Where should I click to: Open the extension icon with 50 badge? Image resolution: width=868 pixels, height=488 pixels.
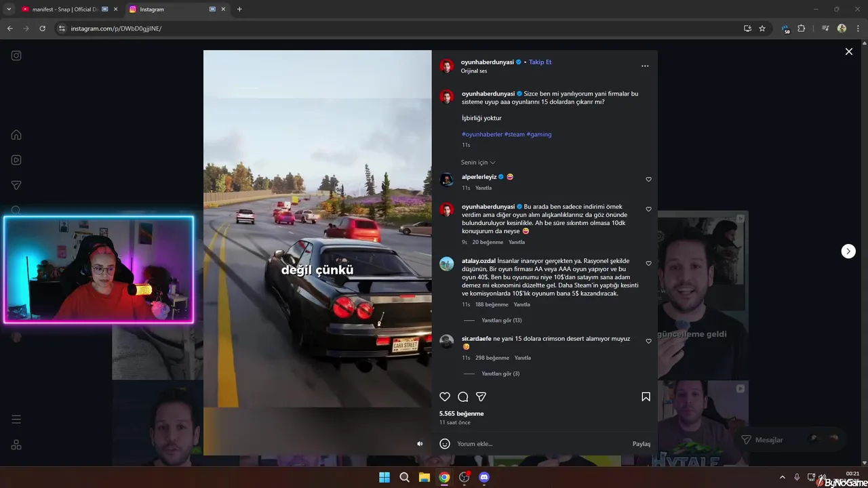click(x=785, y=28)
